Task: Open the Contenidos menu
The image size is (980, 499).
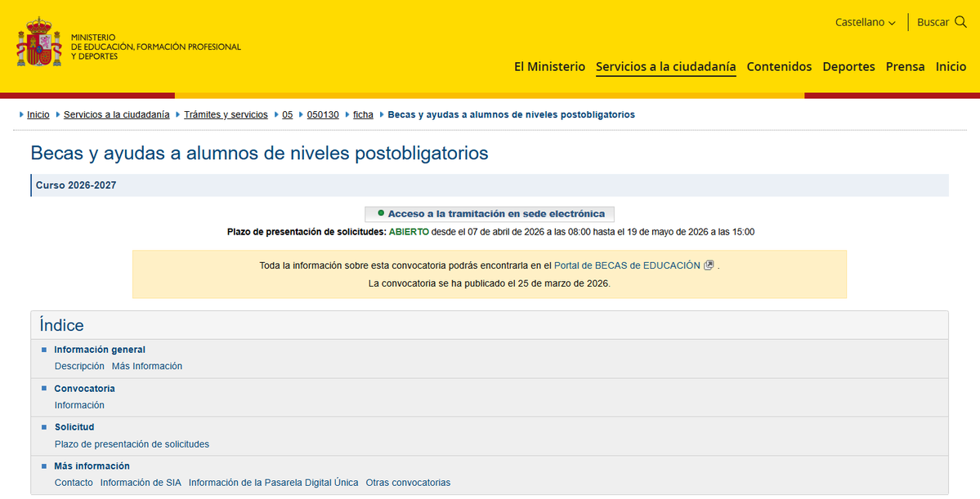Action: [779, 67]
